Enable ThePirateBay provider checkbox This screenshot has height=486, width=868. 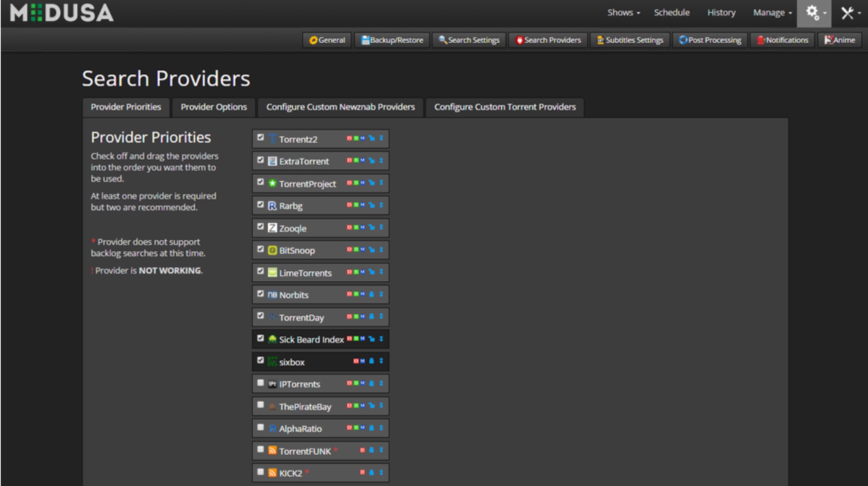pyautogui.click(x=261, y=405)
